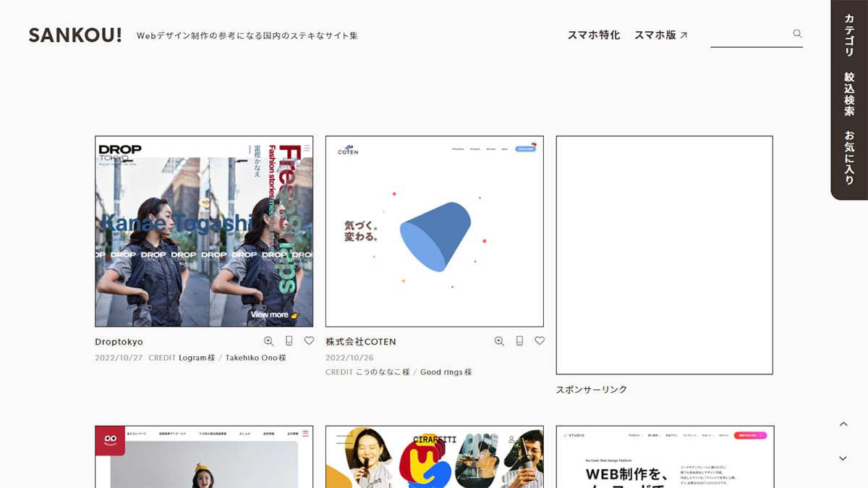Open the カテゴリ side tab
The width and height of the screenshot is (868, 488).
coord(849,35)
